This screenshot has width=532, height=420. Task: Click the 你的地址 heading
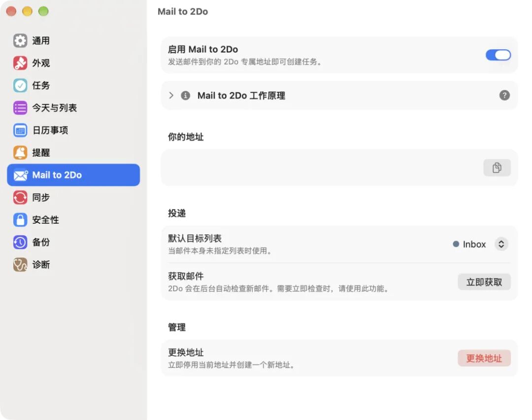tap(186, 137)
